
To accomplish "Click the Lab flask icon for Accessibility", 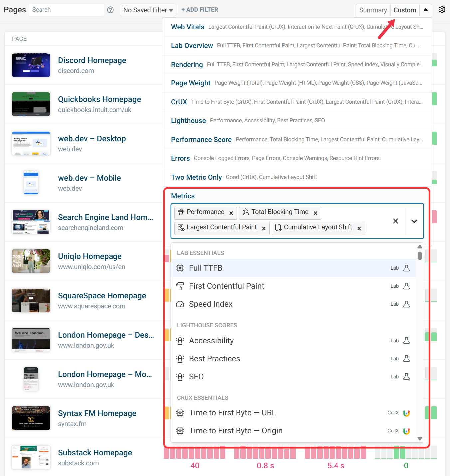I will tap(406, 340).
